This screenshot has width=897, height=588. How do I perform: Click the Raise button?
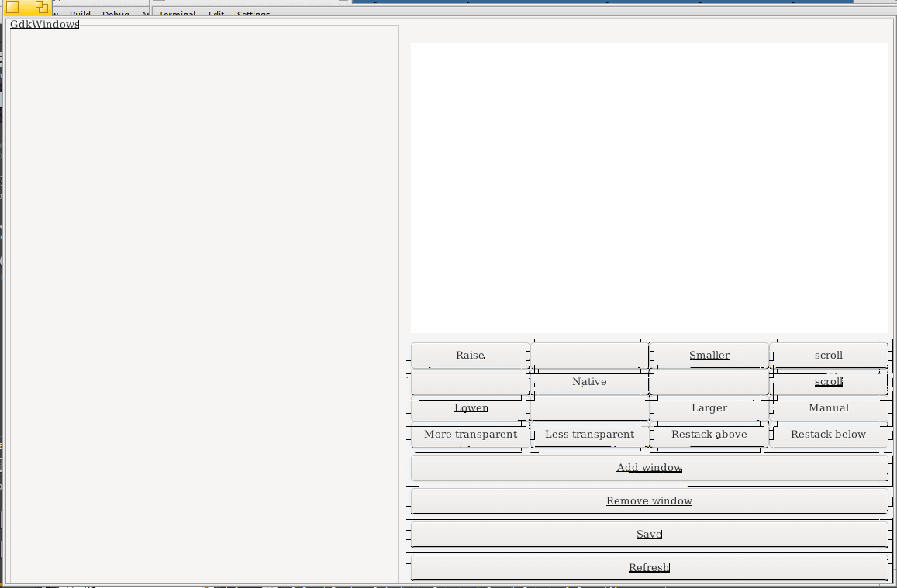pyautogui.click(x=470, y=355)
